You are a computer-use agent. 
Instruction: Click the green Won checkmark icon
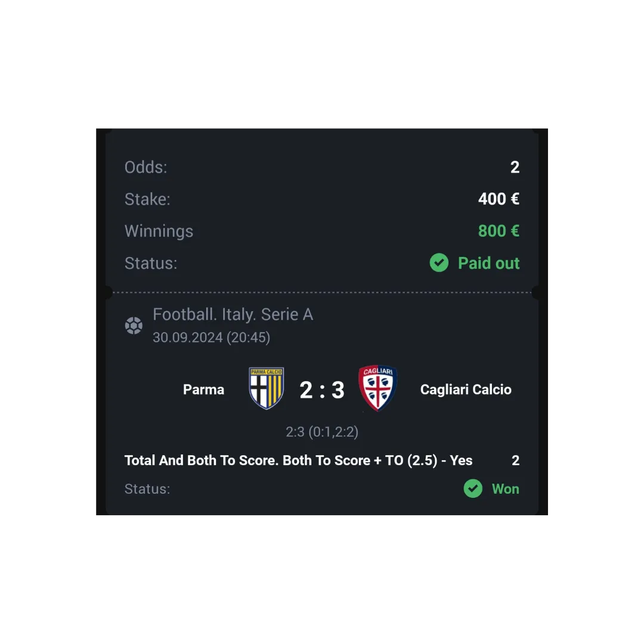point(473,489)
